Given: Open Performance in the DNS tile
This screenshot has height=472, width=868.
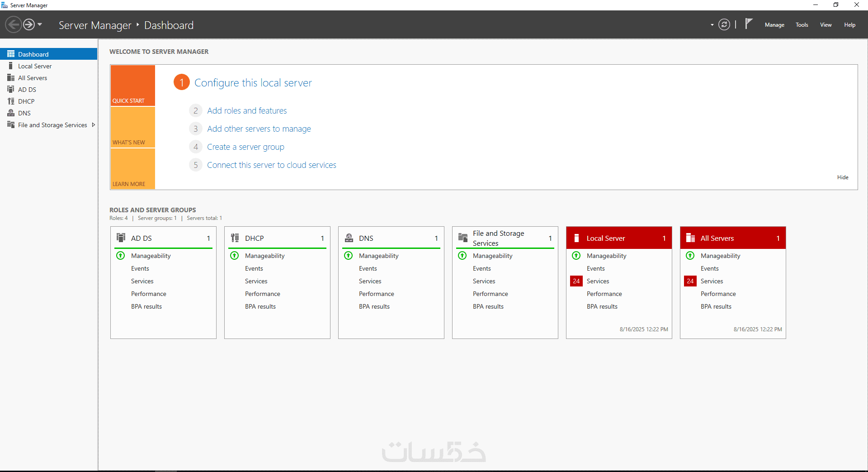Looking at the screenshot, I should (x=377, y=294).
